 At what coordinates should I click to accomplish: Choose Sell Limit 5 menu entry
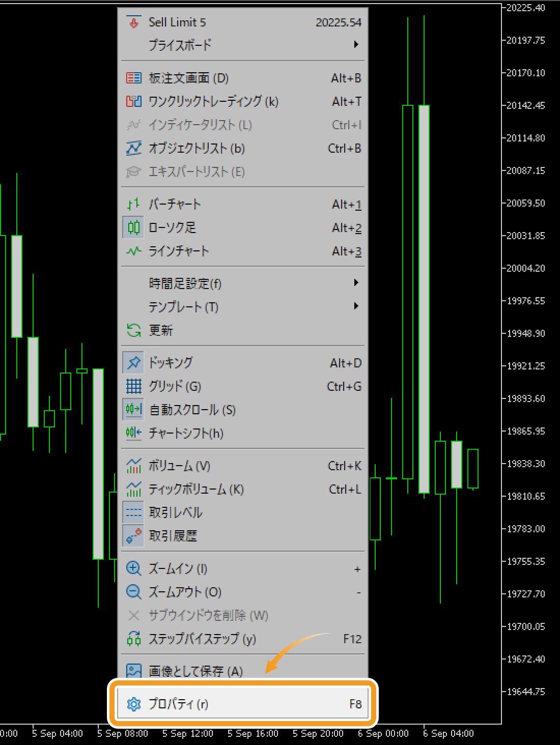[x=243, y=22]
